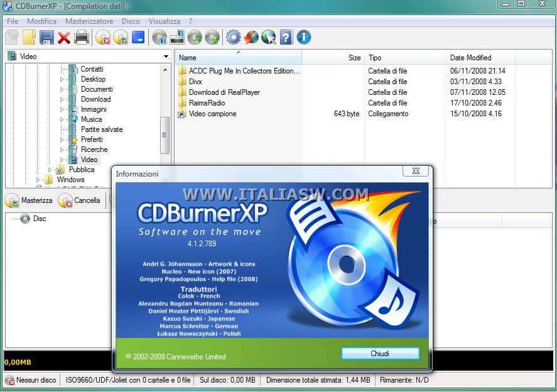Click the disc icon with green up arrow
This screenshot has height=392, width=557.
212,37
